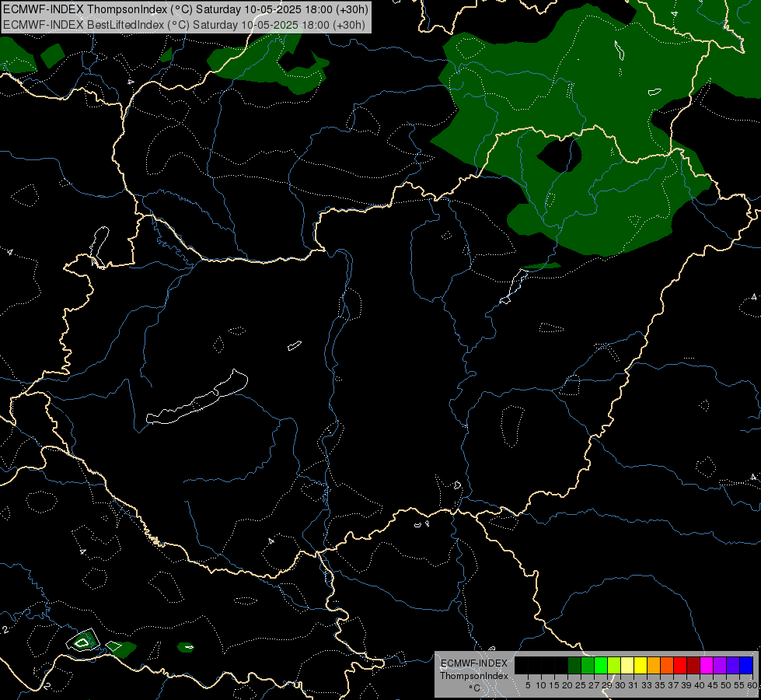Click the legend tick value 20
The image size is (761, 700).
point(567,685)
